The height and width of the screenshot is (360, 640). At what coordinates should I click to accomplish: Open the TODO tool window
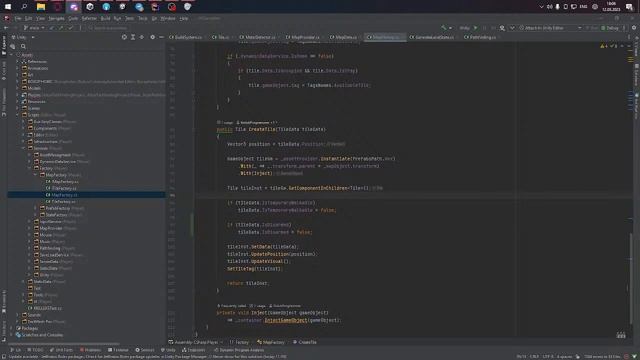[35, 350]
